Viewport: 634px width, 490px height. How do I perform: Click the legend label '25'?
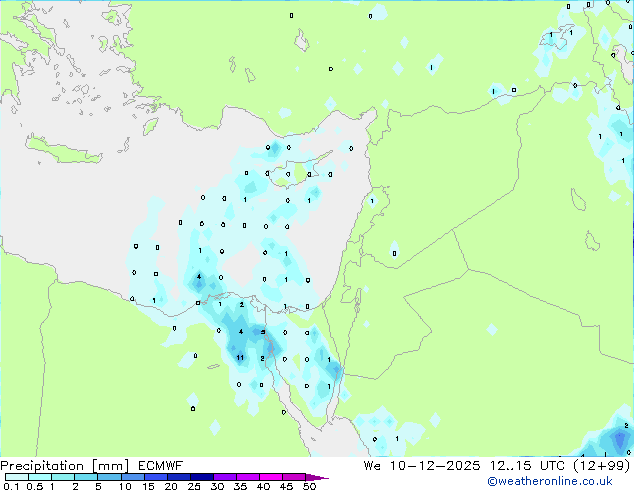[194, 486]
